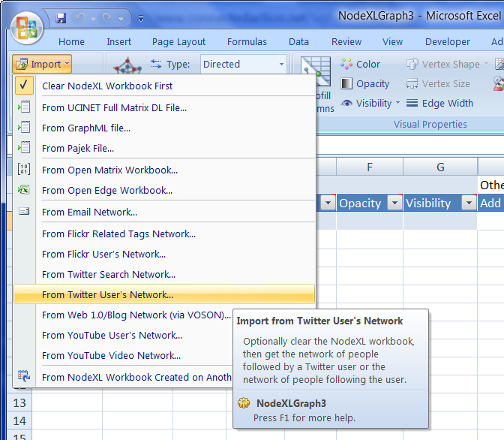Open the Page Layout ribbon tab
504x440 pixels.
[x=178, y=42]
